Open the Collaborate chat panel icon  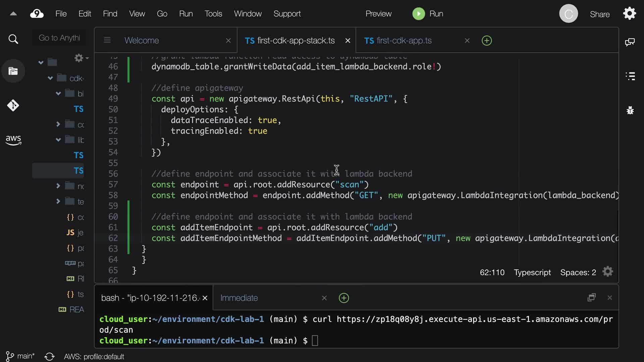tap(630, 42)
